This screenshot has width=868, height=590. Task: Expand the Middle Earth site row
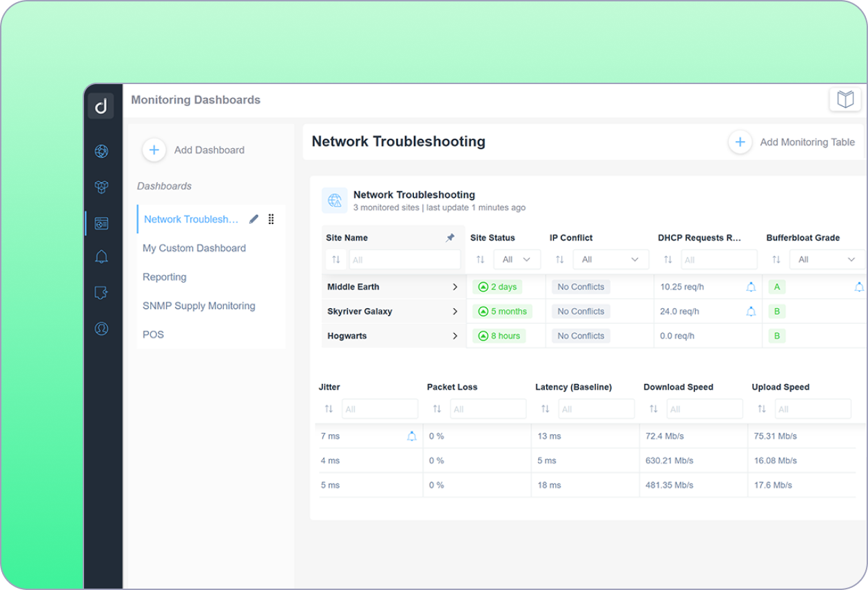coord(455,287)
